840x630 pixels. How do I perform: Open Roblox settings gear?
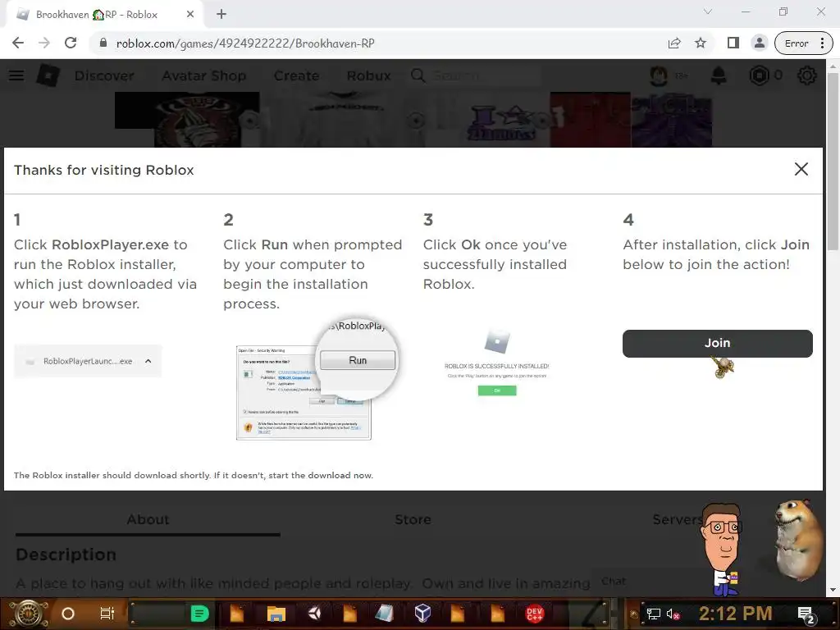pyautogui.click(x=807, y=75)
